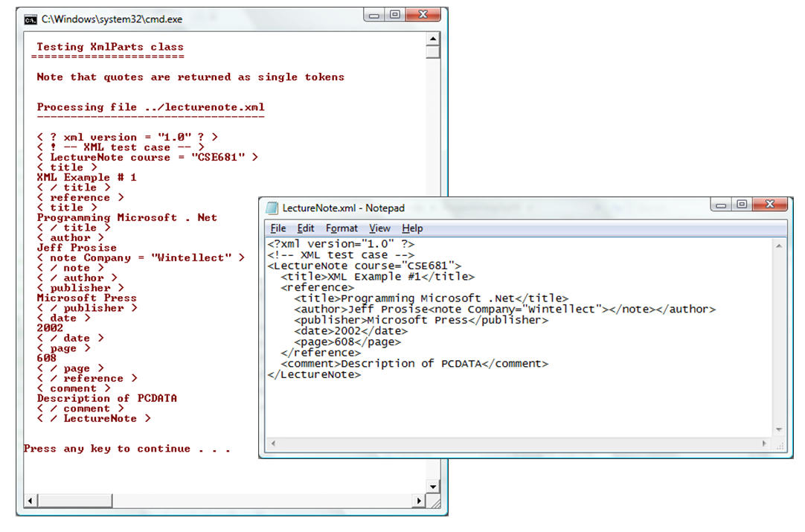
Task: Click the Notepad document icon in title bar
Action: click(272, 208)
